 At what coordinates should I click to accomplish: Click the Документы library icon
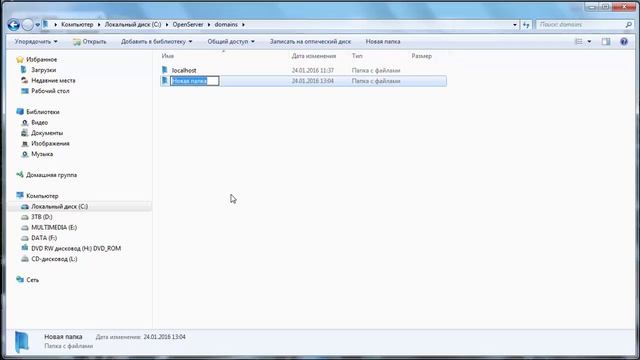[24, 133]
